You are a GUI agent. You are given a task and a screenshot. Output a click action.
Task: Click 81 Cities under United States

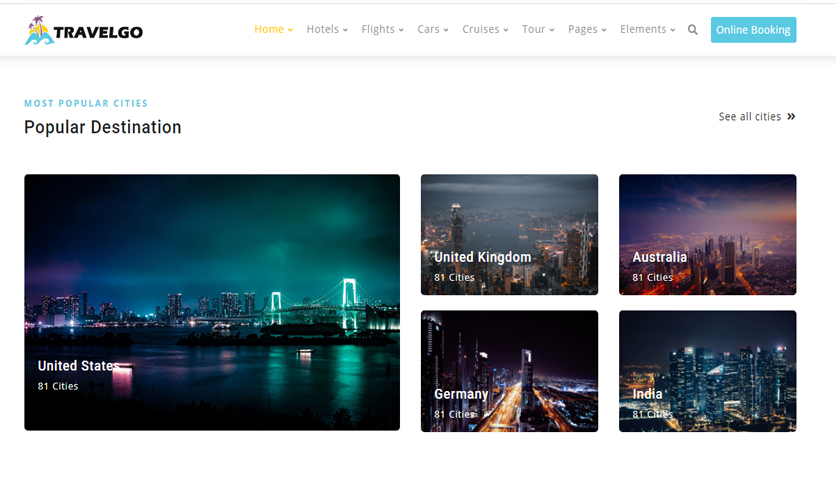pyautogui.click(x=58, y=386)
